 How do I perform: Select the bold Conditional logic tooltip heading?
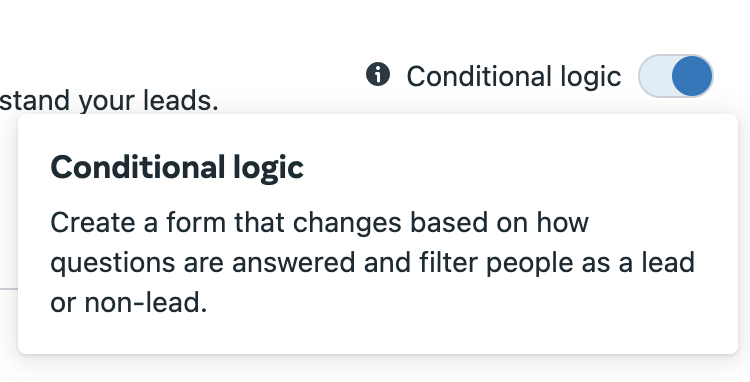177,168
